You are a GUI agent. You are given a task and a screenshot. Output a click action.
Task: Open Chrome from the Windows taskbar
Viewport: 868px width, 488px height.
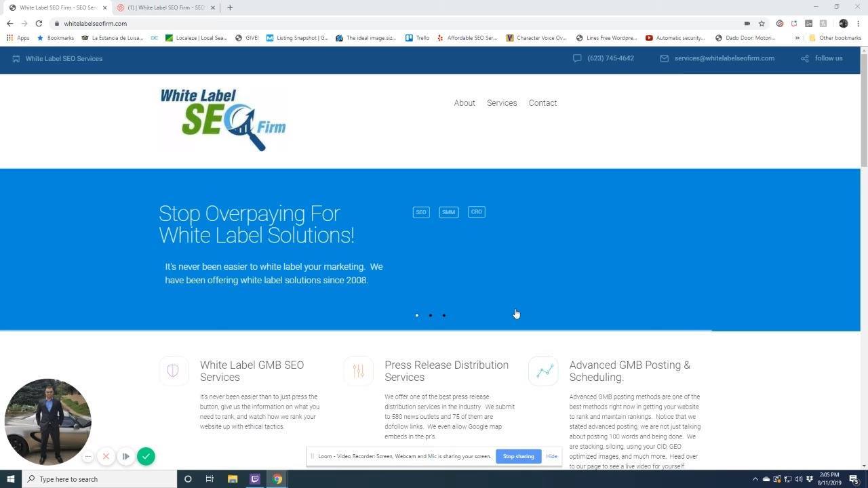(x=277, y=479)
